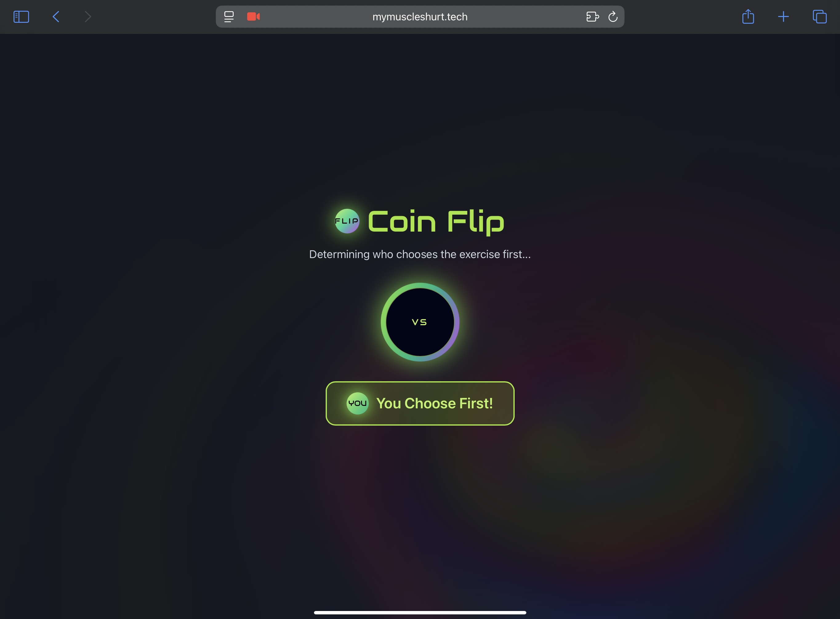Open a new tab with plus

tap(783, 17)
